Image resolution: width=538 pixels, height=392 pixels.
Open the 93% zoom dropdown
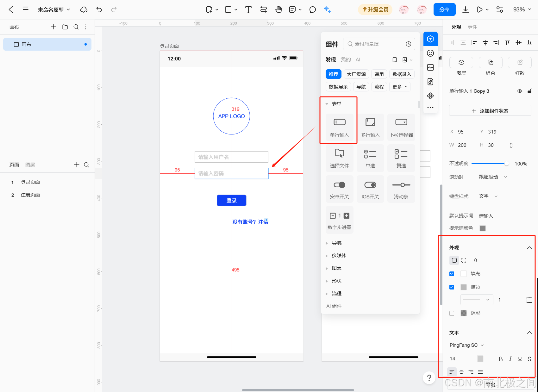[x=522, y=9]
